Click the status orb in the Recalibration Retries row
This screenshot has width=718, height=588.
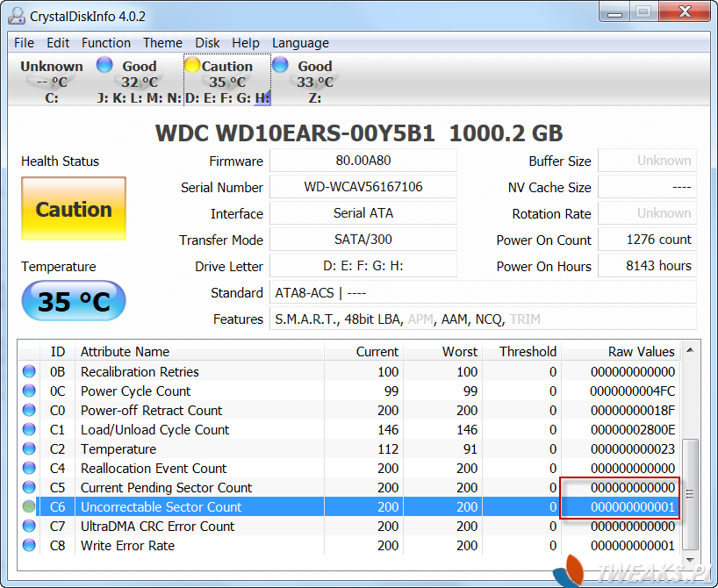pos(29,371)
